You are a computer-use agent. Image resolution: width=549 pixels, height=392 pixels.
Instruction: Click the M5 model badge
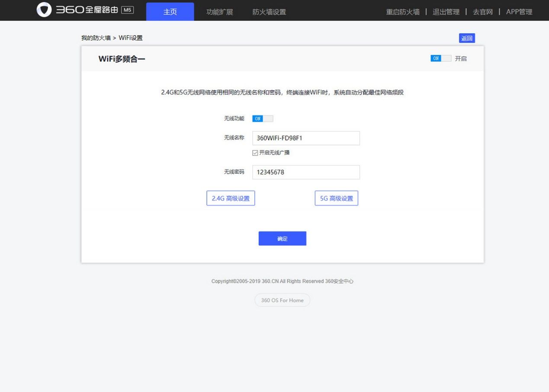128,10
